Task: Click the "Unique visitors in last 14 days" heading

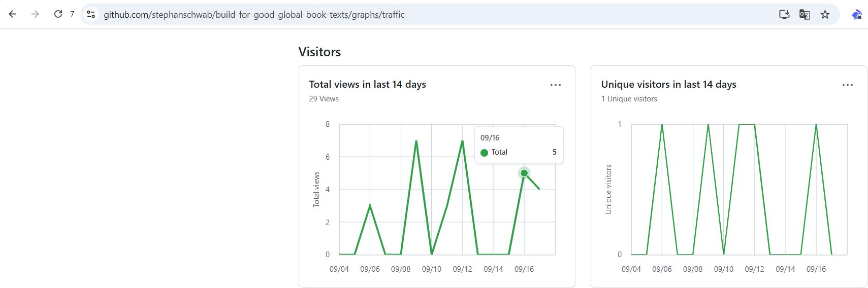Action: 668,84
